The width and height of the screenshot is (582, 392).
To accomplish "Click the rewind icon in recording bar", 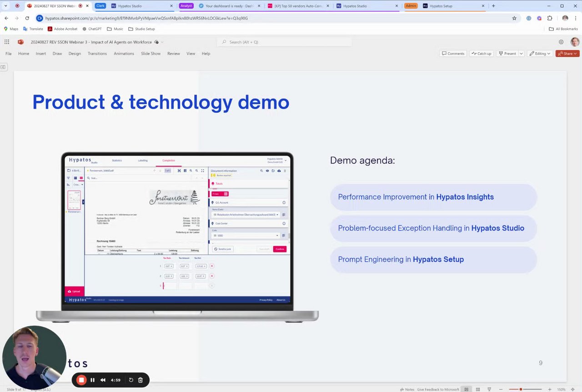I will click(x=103, y=380).
